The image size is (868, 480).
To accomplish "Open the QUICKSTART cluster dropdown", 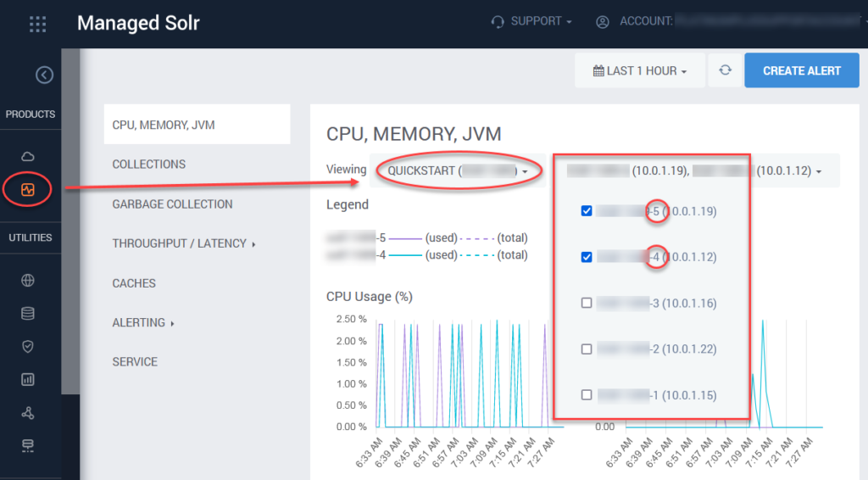I will tap(458, 170).
